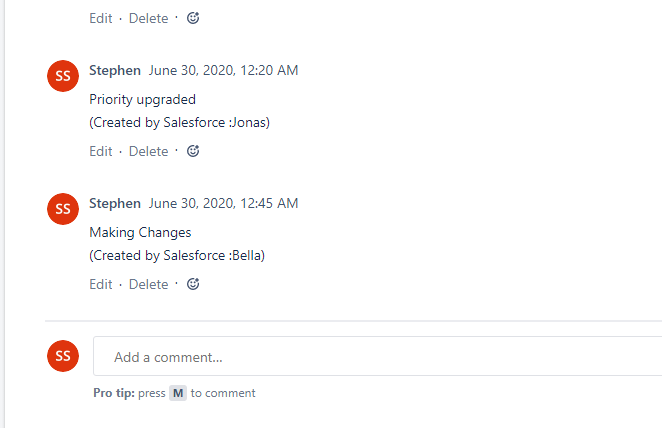Add reaction to the Priority upgraded comment

pos(193,151)
